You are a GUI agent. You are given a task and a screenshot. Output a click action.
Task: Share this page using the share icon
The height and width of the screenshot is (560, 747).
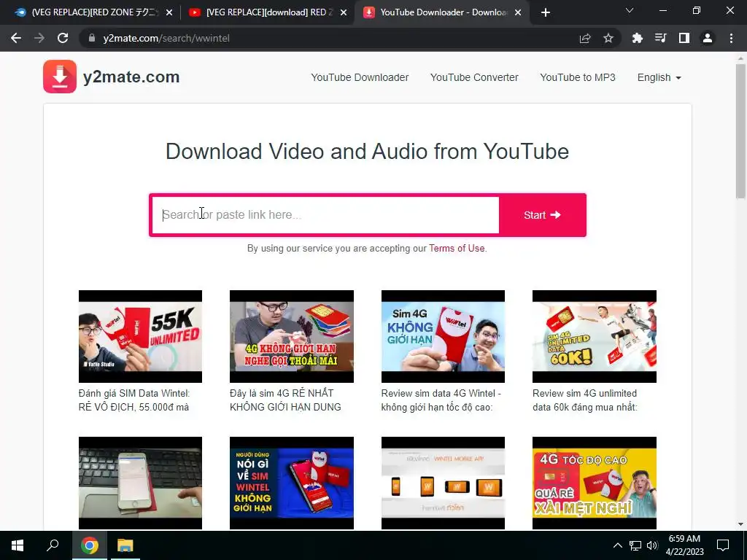tap(585, 38)
